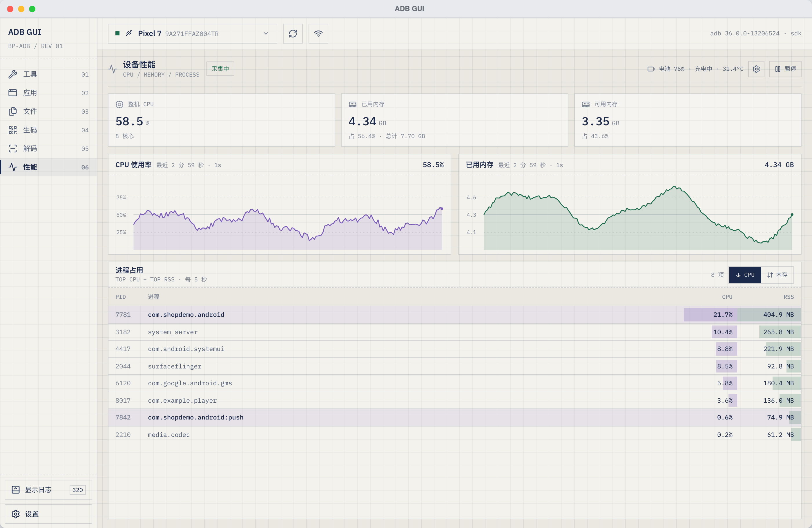Select the com.shopdemo.android process row

click(454, 314)
